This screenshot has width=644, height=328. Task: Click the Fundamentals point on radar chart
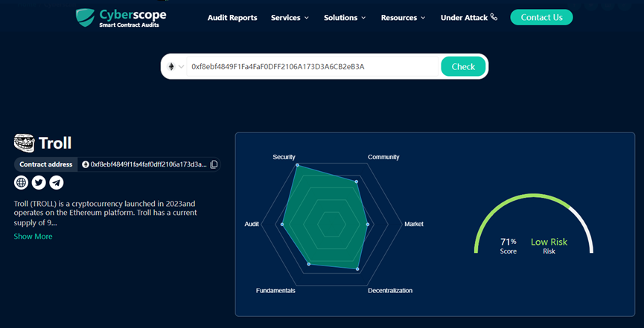pos(309,264)
